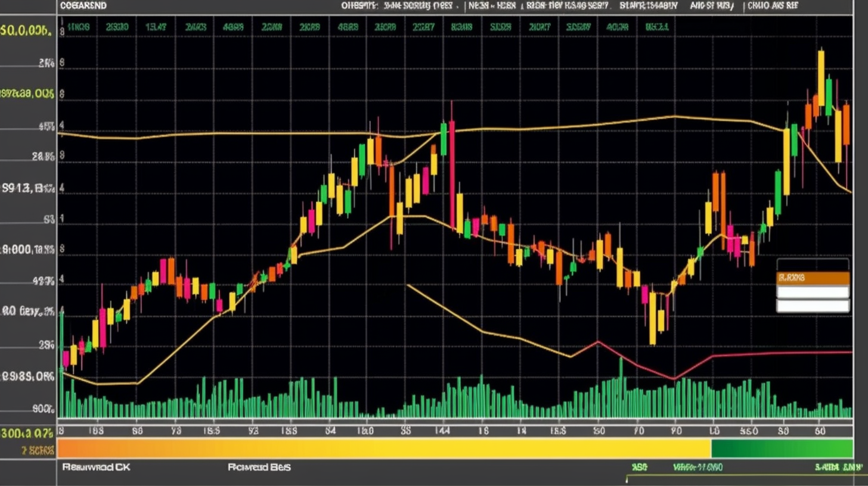Open the OHESPTF header item
This screenshot has width=868, height=486.
click(359, 6)
